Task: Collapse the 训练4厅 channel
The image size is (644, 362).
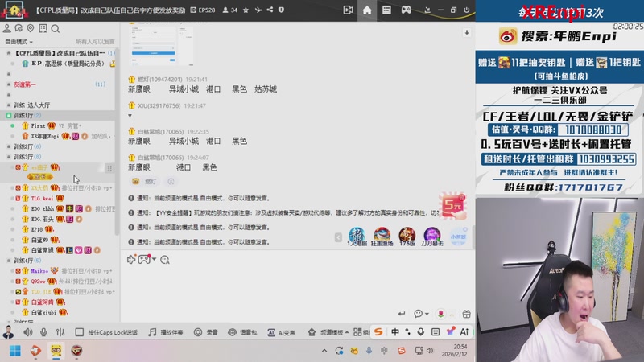Action: click(x=9, y=261)
